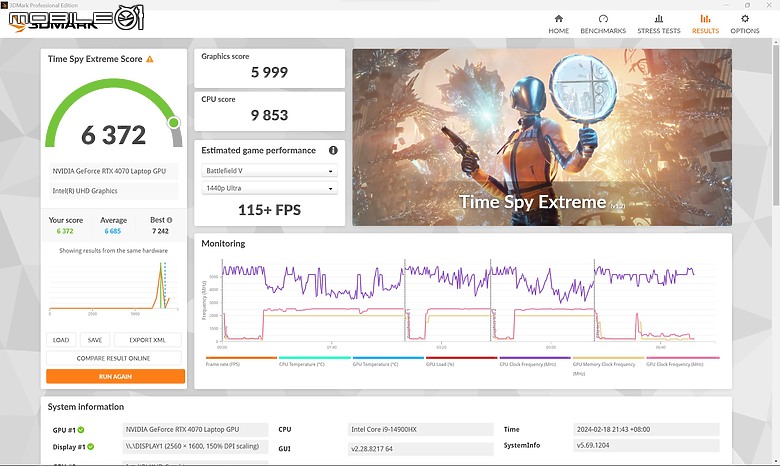780x466 pixels.
Task: Click the 3DMark title bar app icon
Action: (x=4, y=4)
